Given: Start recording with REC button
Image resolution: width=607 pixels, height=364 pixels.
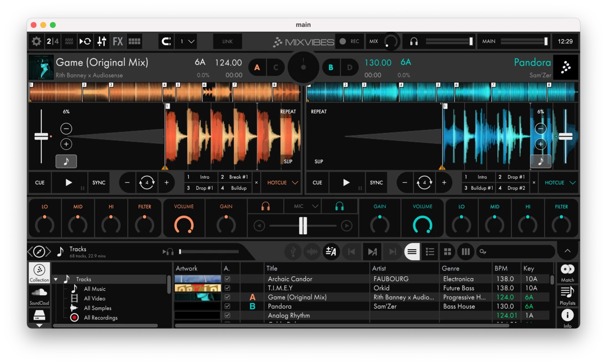Looking at the screenshot, I should (x=349, y=41).
